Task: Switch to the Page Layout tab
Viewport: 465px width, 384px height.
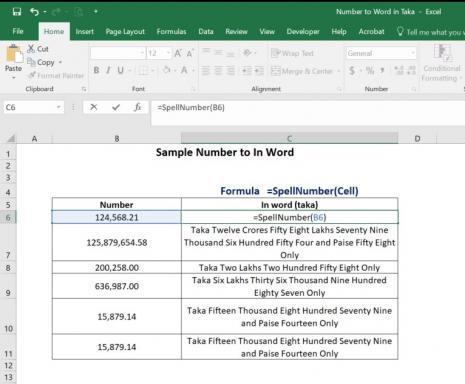Action: [x=125, y=32]
